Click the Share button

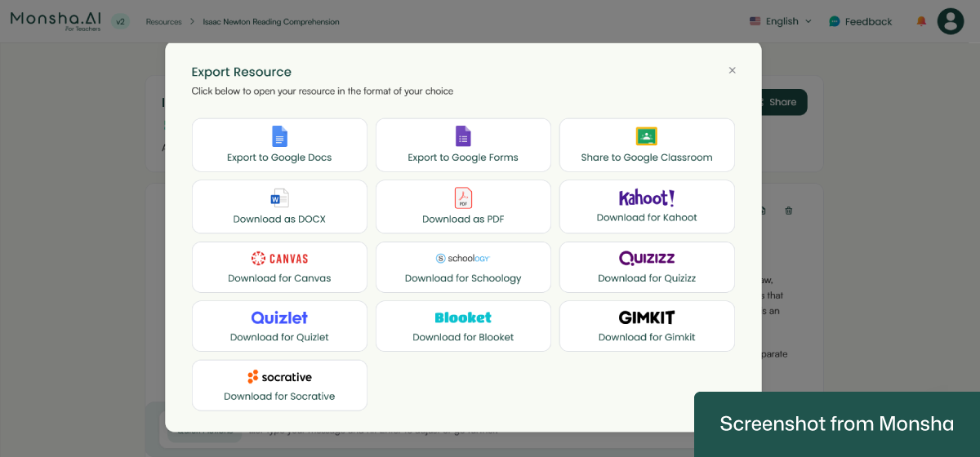784,102
